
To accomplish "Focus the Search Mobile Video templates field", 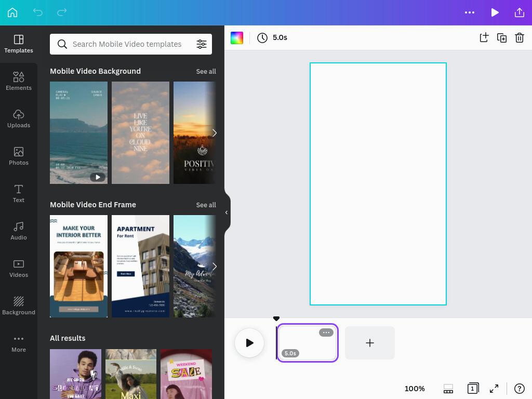I will tap(131, 44).
